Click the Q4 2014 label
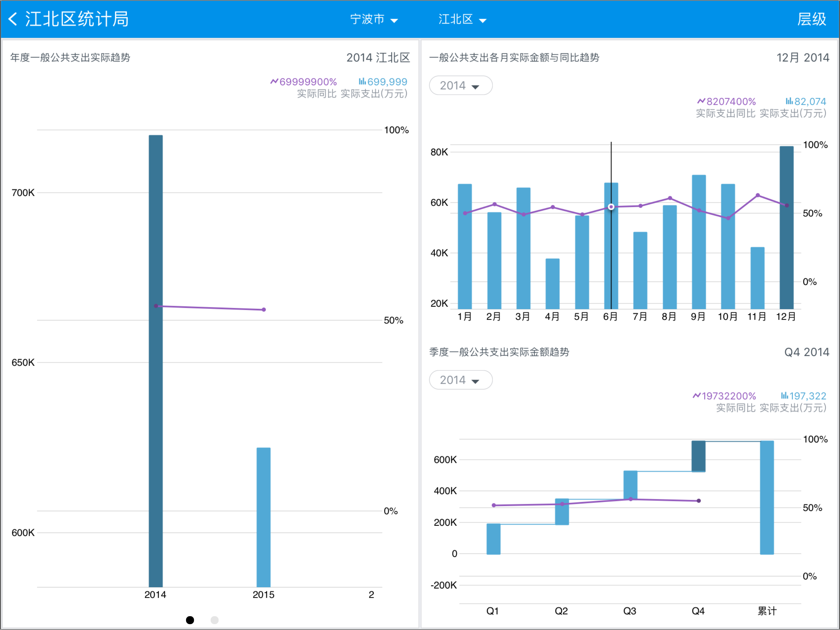 806,352
